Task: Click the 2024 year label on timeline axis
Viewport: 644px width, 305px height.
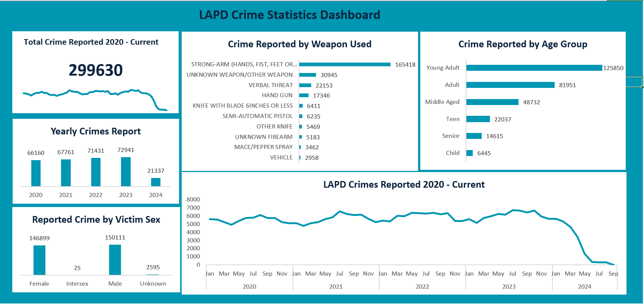Action: (x=585, y=287)
